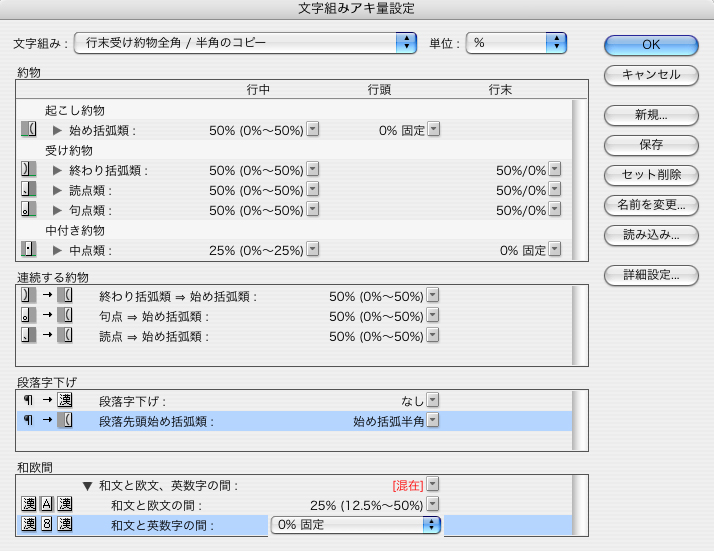Click the 保存 button
The width and height of the screenshot is (714, 551).
coord(651,145)
